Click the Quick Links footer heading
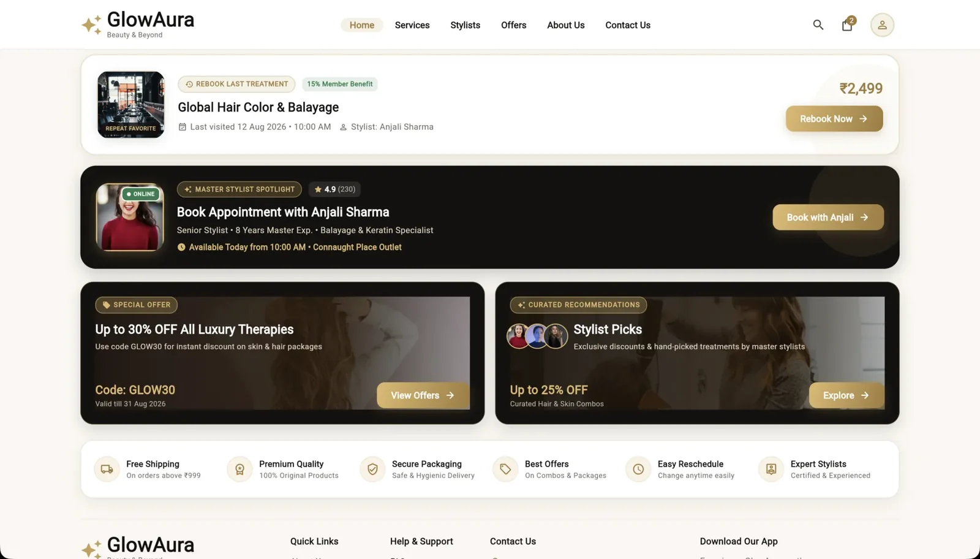Screen dimensions: 980x559 click(314, 541)
